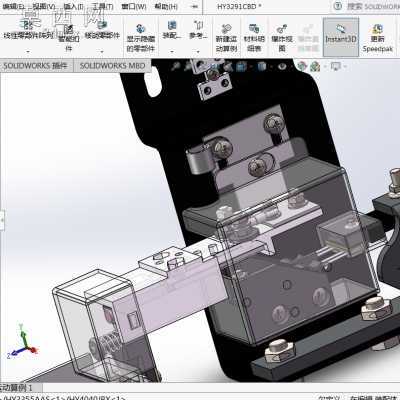The height and width of the screenshot is (400, 400).
Task: Click the Smart Fasteners (智能扣件) tool
Action: point(69,39)
